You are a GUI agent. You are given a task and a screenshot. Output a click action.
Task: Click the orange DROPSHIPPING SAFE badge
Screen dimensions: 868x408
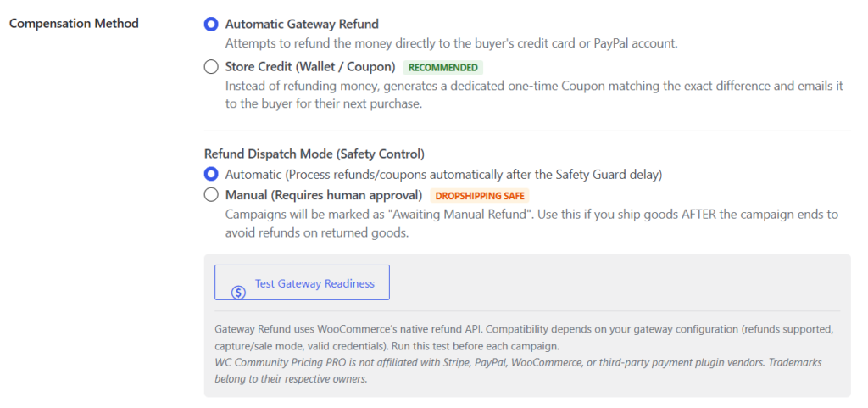click(x=480, y=195)
